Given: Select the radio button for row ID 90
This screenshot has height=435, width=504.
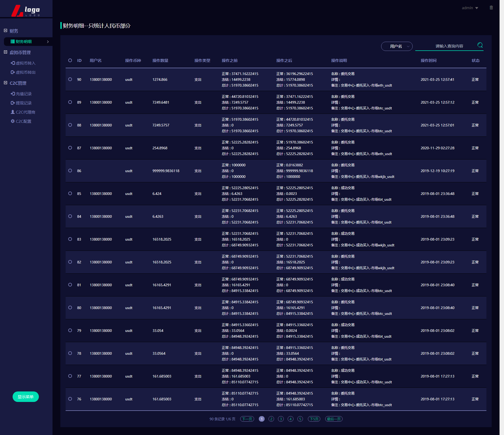Looking at the screenshot, I should 70,79.
